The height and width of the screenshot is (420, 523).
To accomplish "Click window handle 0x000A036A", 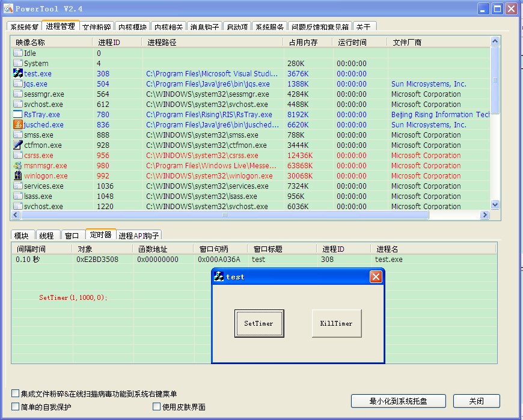I will [219, 260].
